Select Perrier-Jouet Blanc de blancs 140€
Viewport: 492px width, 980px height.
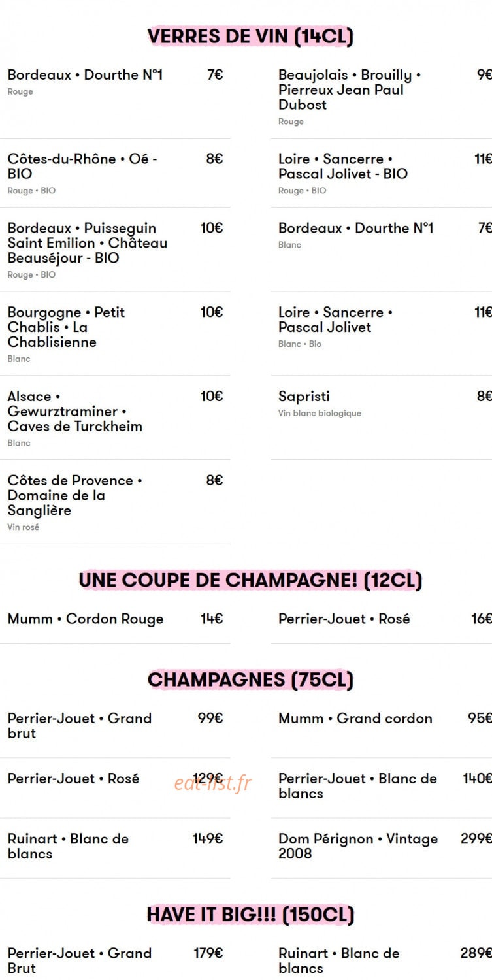tap(382, 786)
